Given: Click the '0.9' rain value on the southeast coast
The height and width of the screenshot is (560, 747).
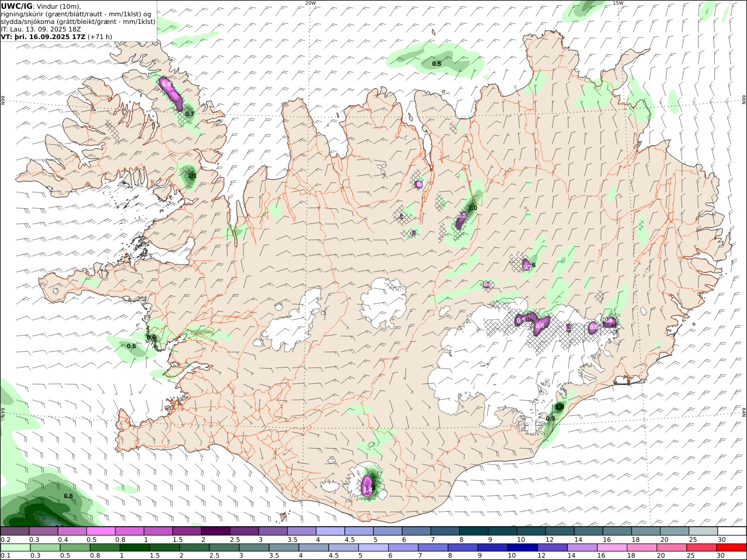Looking at the screenshot, I should 550,419.
